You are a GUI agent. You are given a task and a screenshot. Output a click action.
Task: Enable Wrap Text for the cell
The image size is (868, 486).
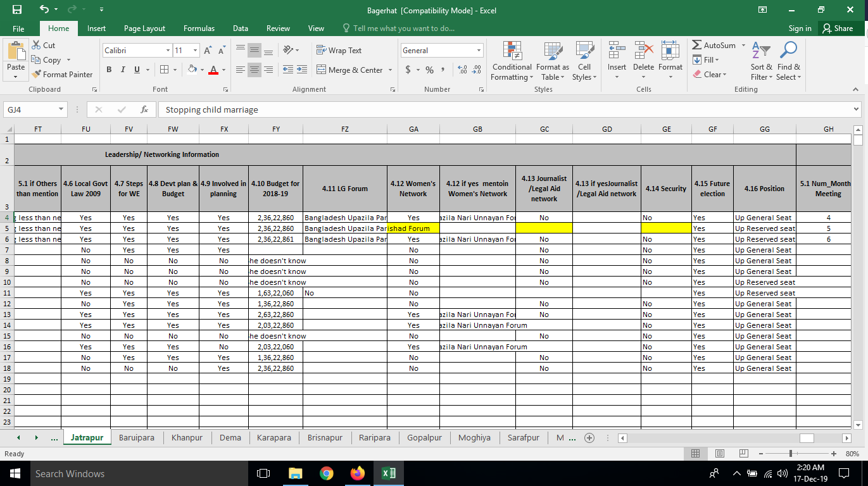point(339,51)
